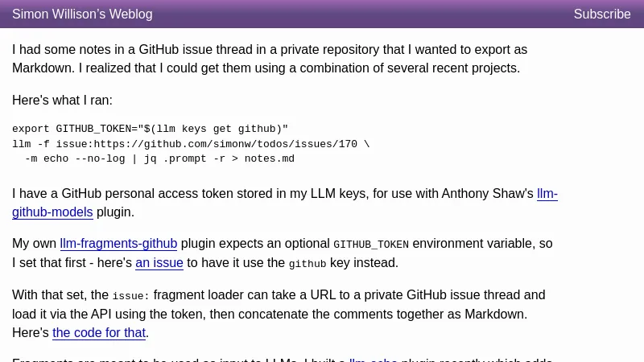Click the "Here's what I ran:" text
The width and height of the screenshot is (644, 362).
62,101
